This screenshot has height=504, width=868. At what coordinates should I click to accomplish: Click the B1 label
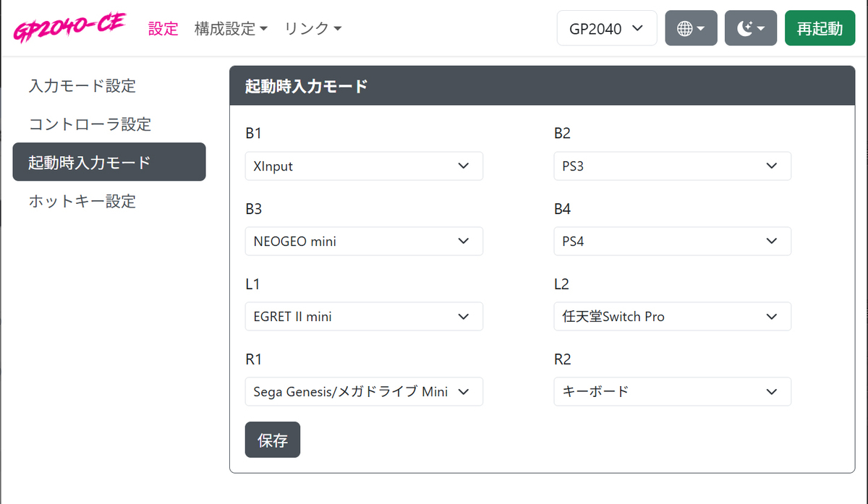[253, 134]
